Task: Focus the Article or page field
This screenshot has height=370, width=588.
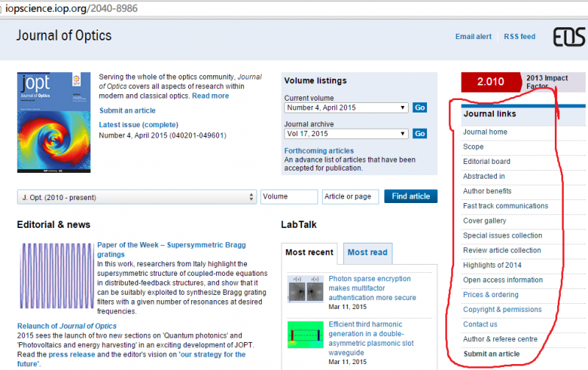Action: (351, 196)
